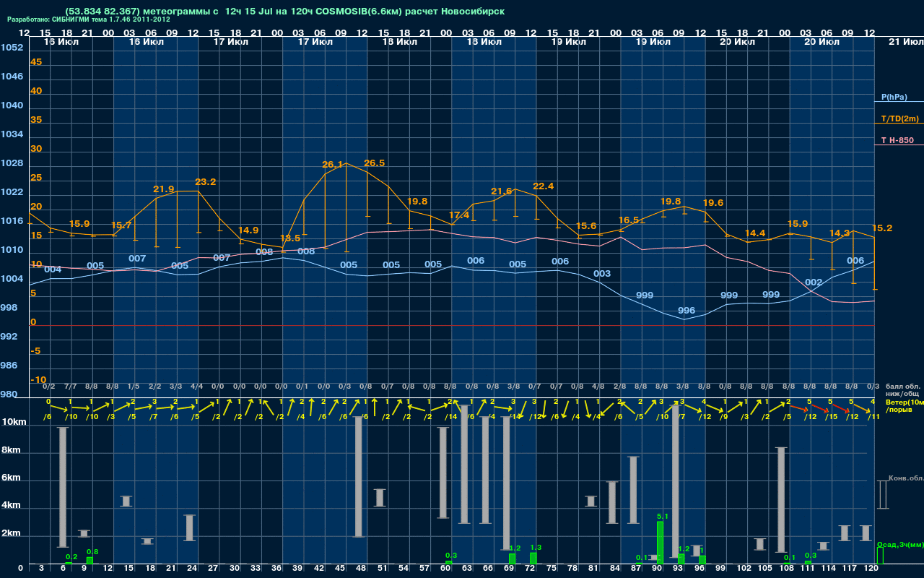This screenshot has height=578, width=924.
Task: Click the /11 wind gust label
Action: [x=874, y=417]
